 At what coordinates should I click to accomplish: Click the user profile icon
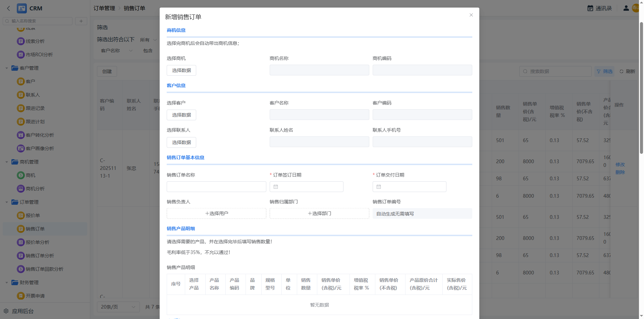point(626,8)
